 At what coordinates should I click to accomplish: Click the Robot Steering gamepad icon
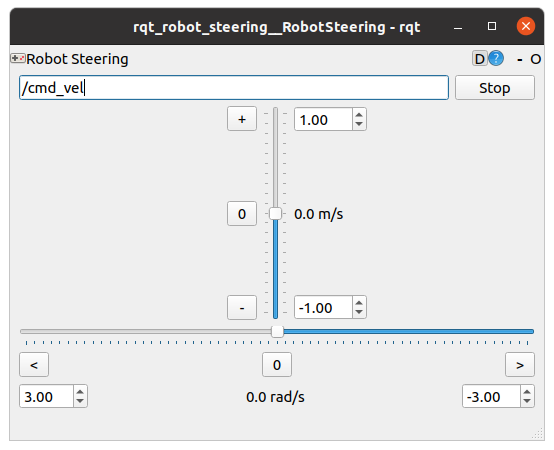(x=18, y=58)
